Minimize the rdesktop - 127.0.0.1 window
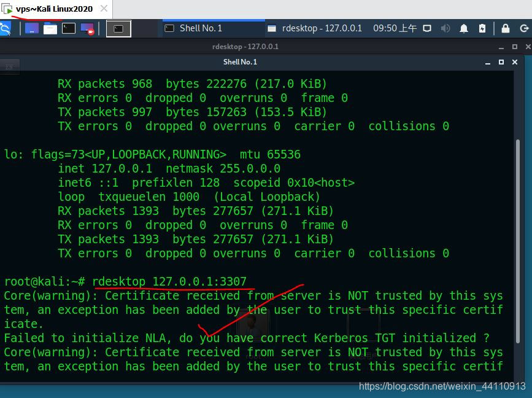This screenshot has width=532, height=398. (x=501, y=47)
